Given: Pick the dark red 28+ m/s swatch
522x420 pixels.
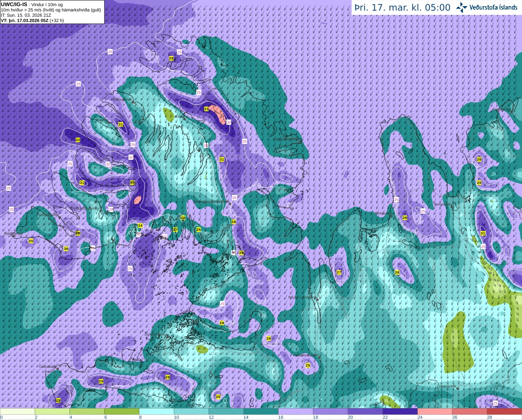Looking at the screenshot, I should pyautogui.click(x=504, y=411).
